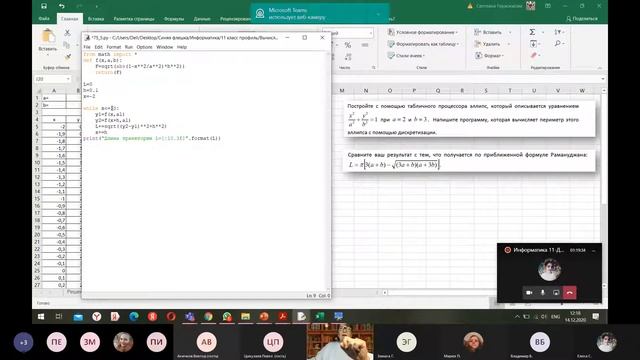Click the Find magnifier icon in Editing group
640x360 pixels.
pyautogui.click(x=558, y=43)
